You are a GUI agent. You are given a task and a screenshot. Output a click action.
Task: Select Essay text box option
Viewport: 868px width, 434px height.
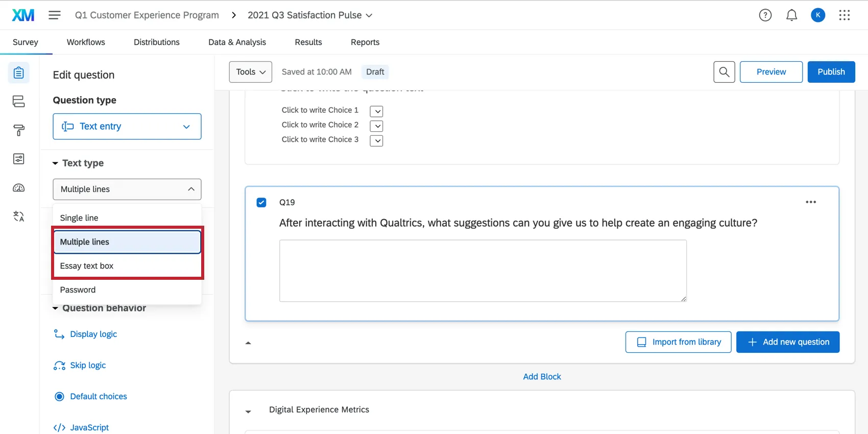coord(87,266)
